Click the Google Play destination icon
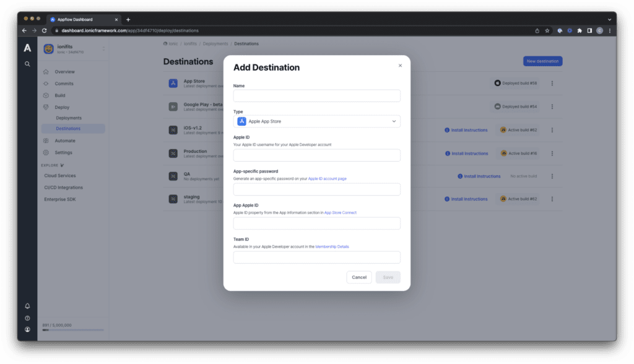The height and width of the screenshot is (364, 634). point(173,106)
